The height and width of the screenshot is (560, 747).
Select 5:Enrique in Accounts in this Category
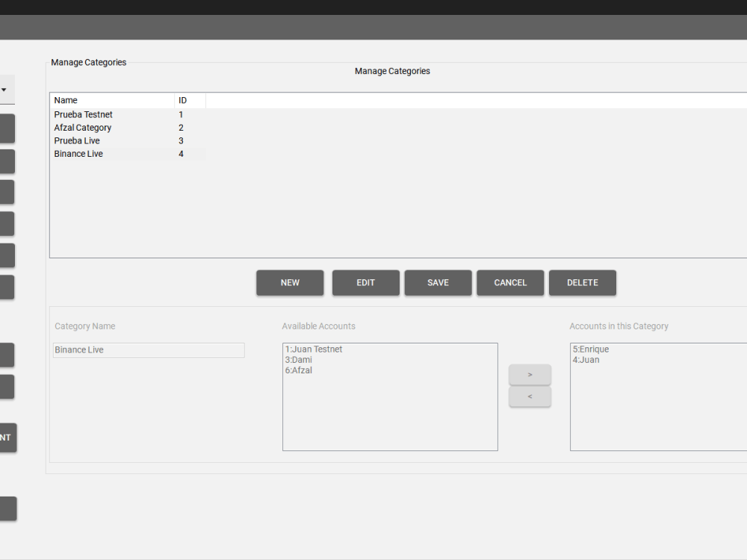(589, 349)
